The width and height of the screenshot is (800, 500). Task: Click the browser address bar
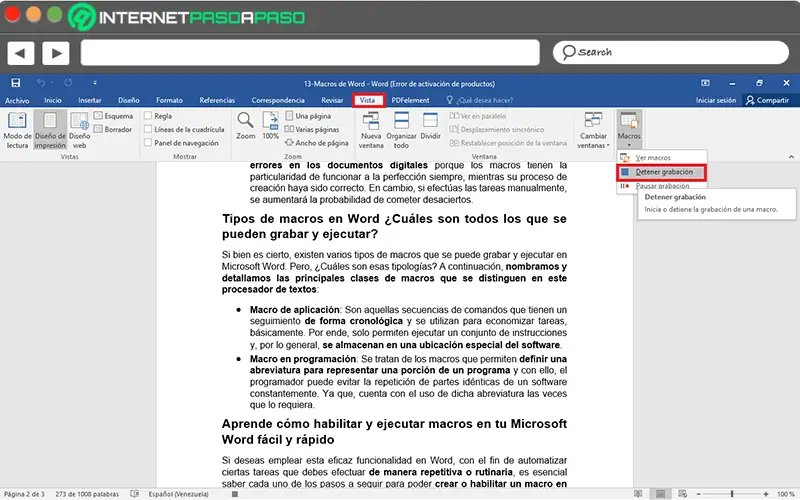click(x=310, y=53)
